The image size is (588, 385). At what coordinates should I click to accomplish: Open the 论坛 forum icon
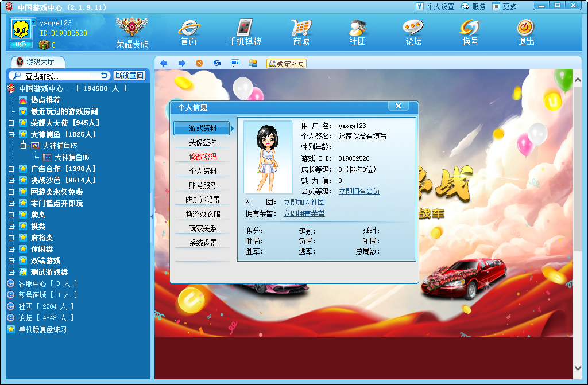click(x=413, y=33)
